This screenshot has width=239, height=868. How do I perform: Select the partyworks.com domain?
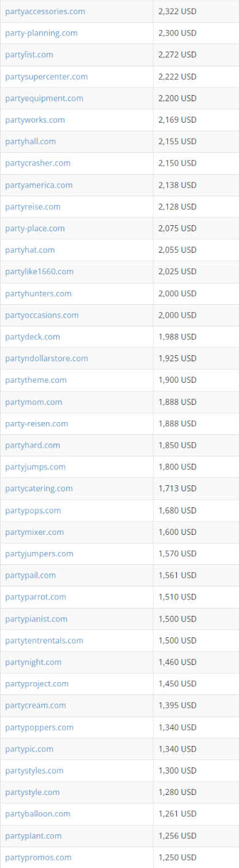[35, 120]
